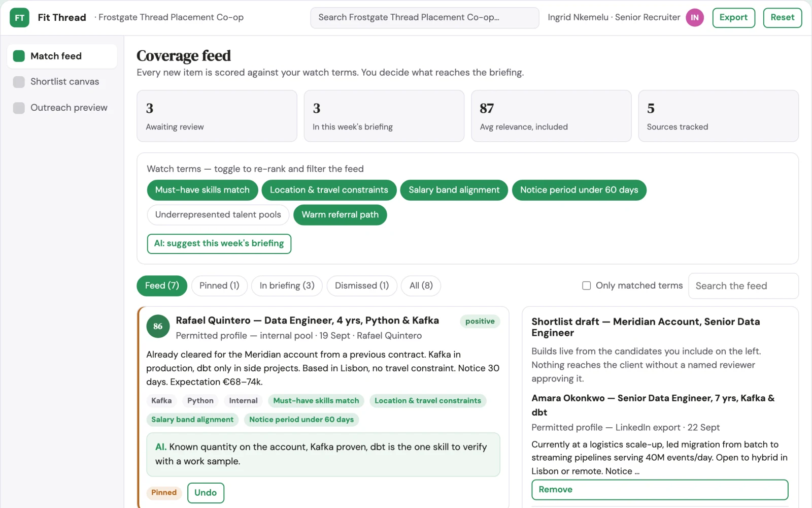This screenshot has width=812, height=508.
Task: Open the IN user avatar
Action: [x=695, y=18]
